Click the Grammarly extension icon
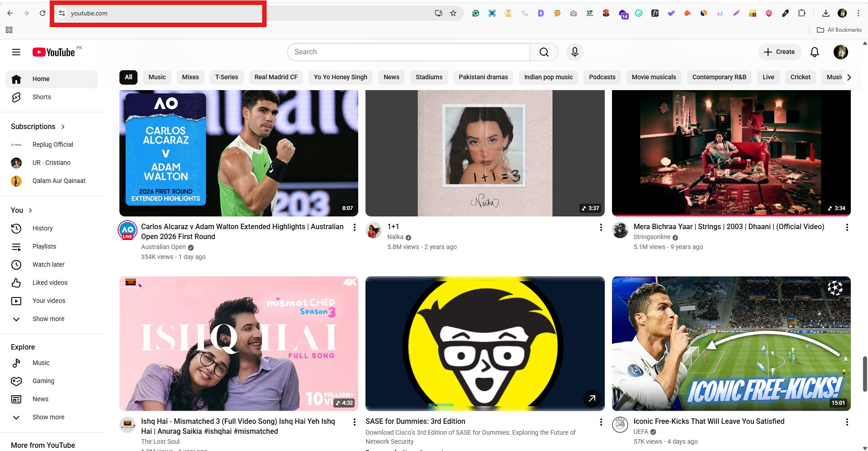The image size is (868, 451). point(475,13)
